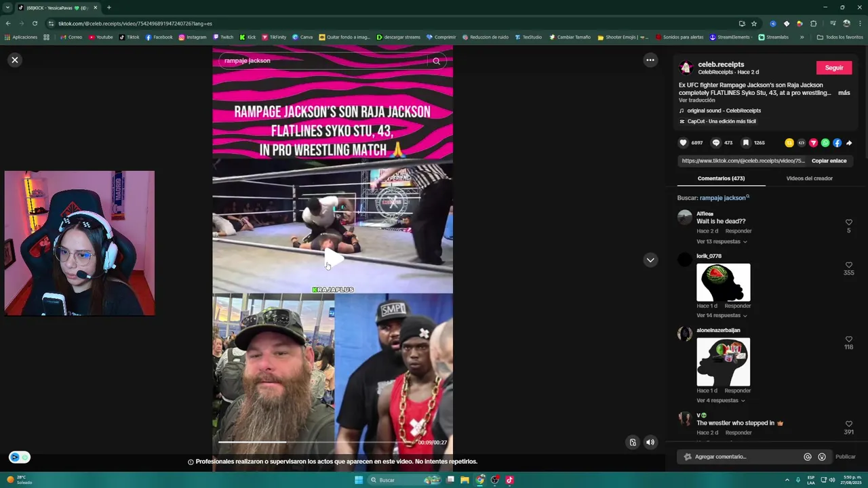Open the Kick bookmark
868x488 pixels.
point(248,37)
